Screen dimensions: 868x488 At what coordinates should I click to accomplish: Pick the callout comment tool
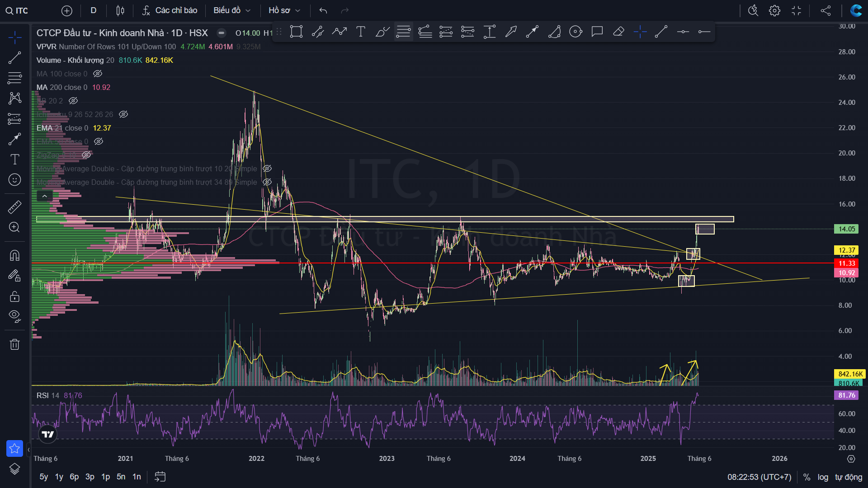(x=597, y=32)
